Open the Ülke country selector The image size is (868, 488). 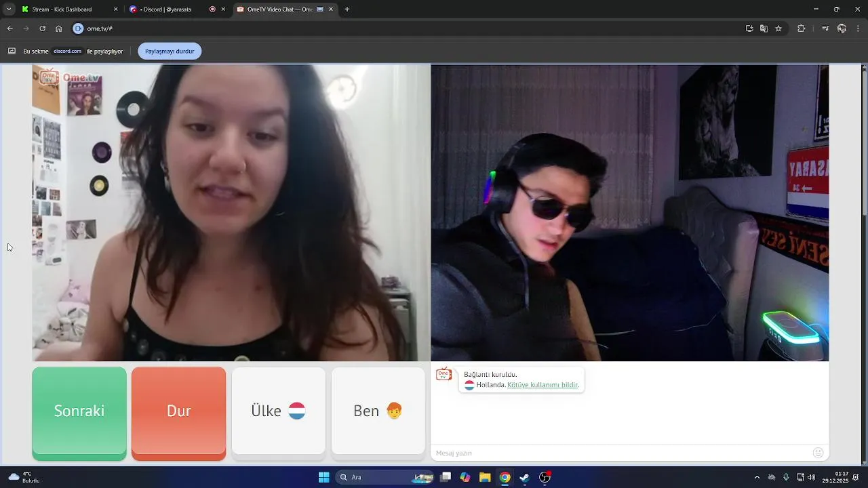pos(279,411)
